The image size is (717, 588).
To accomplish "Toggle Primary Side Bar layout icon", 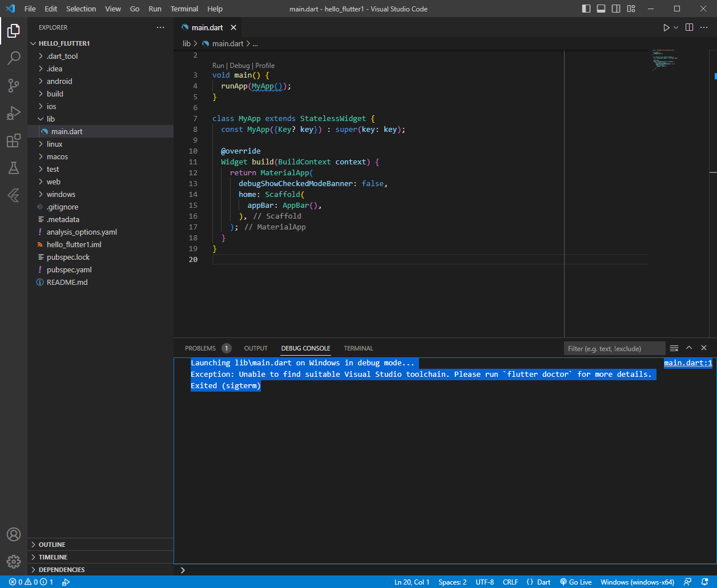I will point(586,9).
